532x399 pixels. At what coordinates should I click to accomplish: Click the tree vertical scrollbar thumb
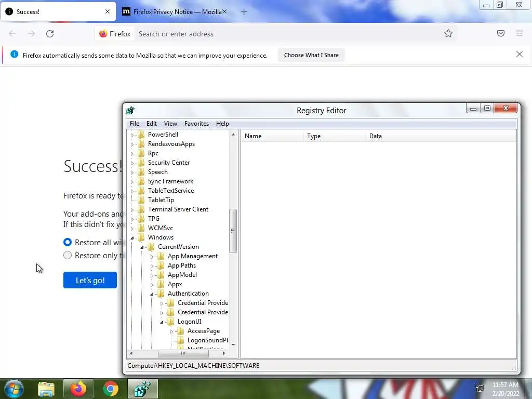[233, 231]
